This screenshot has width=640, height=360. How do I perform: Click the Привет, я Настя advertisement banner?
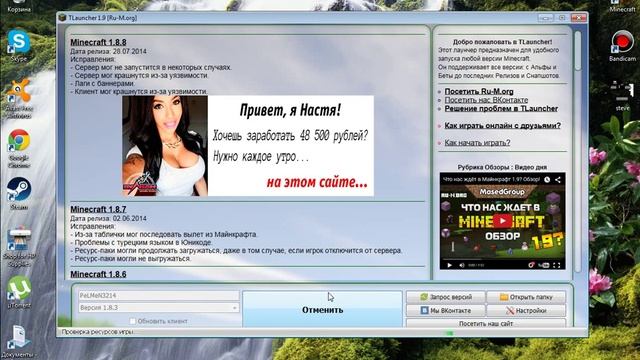coord(248,146)
